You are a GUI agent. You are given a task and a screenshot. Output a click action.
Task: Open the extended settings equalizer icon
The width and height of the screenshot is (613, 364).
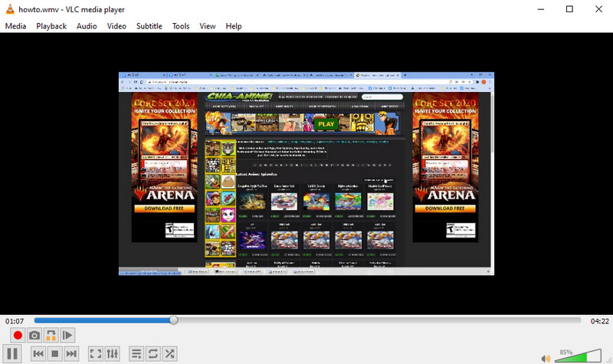click(x=113, y=353)
